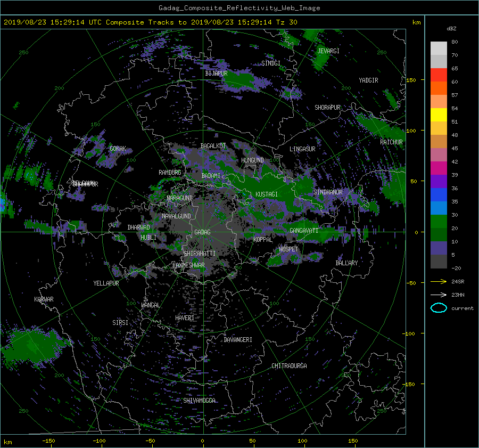479x448 pixels.
Task: Click the NARAGUND city label
Action: coord(180,198)
